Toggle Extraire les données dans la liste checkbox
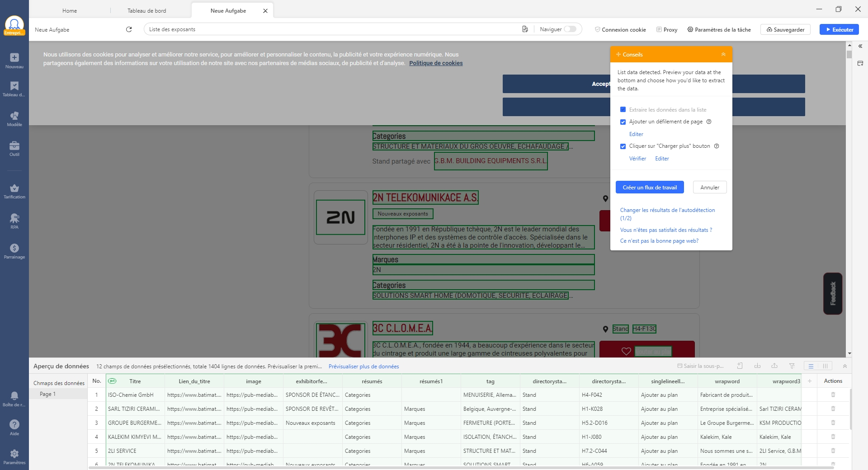The image size is (868, 470). 623,110
